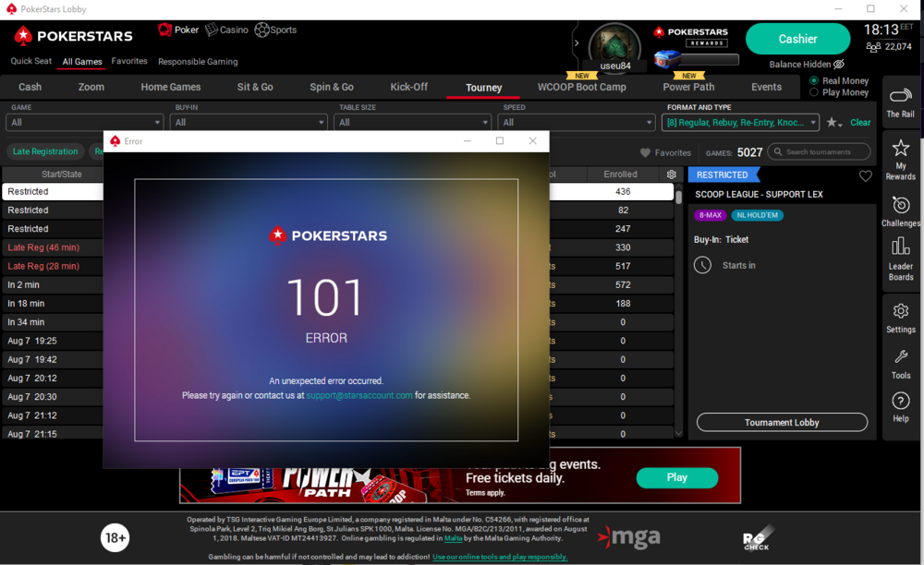Open Favorites menu item

pyautogui.click(x=129, y=61)
